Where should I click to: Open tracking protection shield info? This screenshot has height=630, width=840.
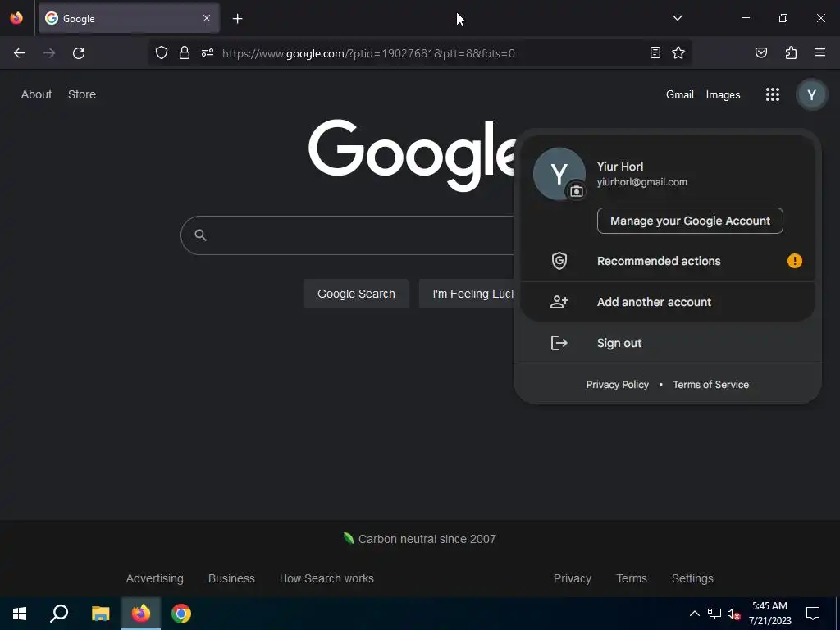coord(162,53)
